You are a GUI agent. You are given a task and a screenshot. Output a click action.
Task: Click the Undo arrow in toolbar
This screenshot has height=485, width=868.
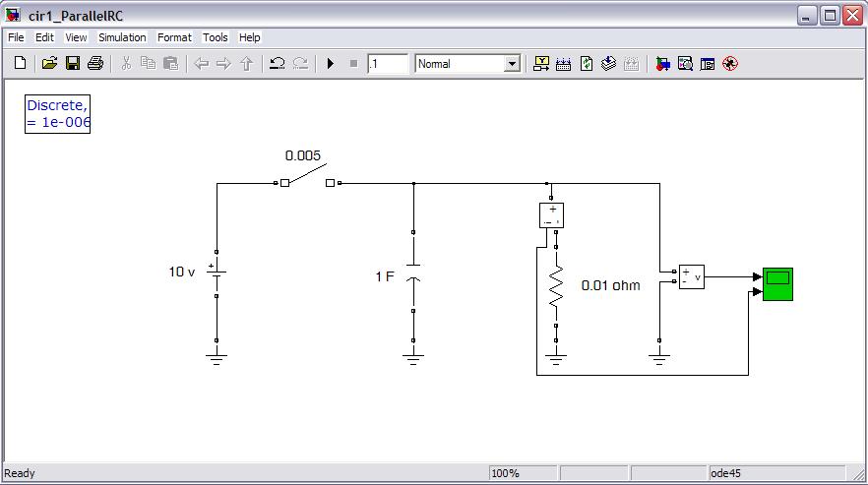coord(277,64)
